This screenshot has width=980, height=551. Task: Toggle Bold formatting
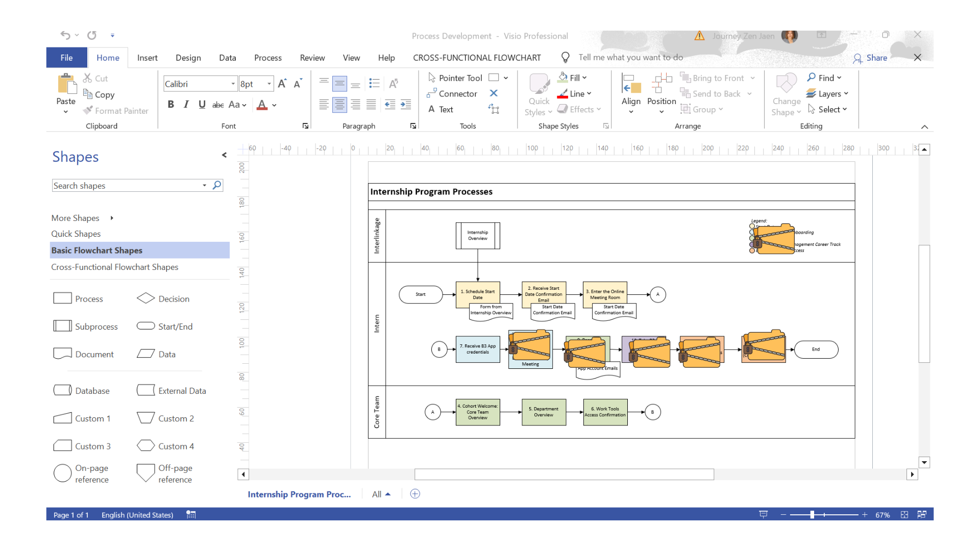click(171, 105)
